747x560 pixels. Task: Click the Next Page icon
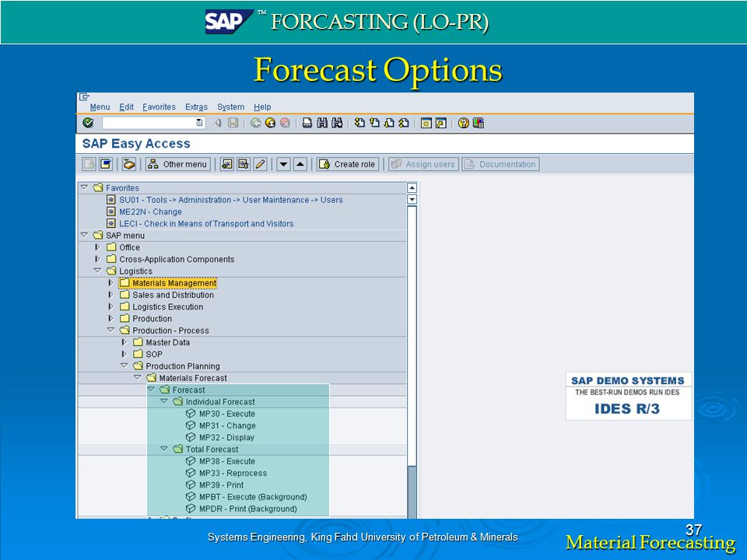click(389, 123)
